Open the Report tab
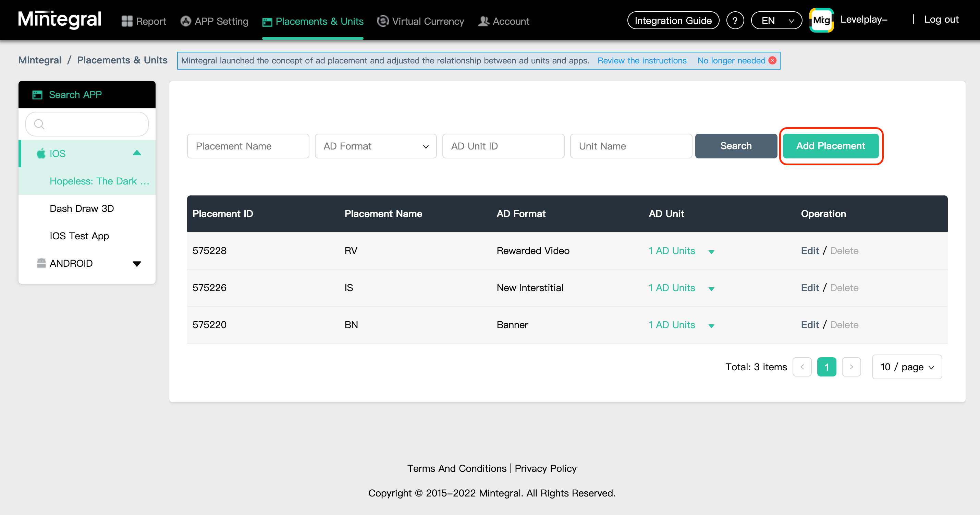The height and width of the screenshot is (515, 980). pyautogui.click(x=144, y=21)
